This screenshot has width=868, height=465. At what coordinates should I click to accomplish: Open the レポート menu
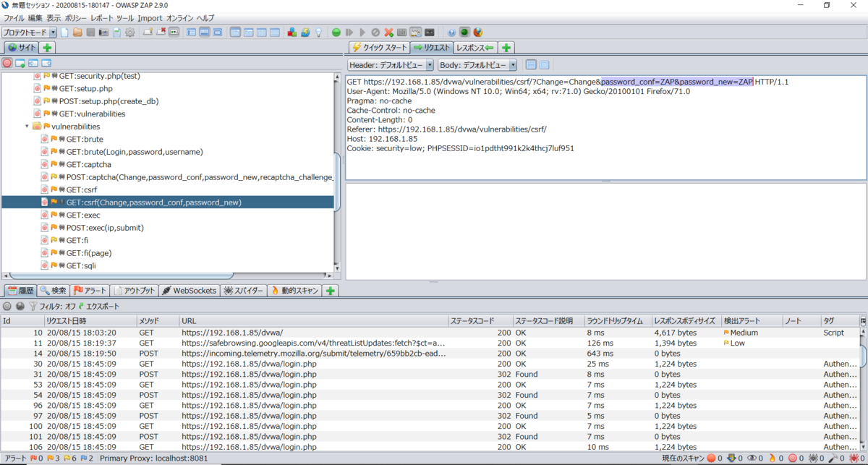tap(102, 17)
